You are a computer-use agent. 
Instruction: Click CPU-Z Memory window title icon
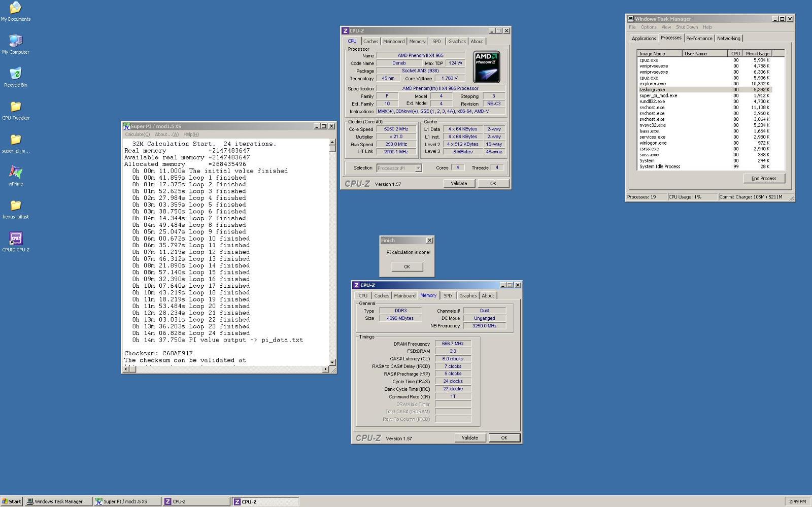click(356, 285)
